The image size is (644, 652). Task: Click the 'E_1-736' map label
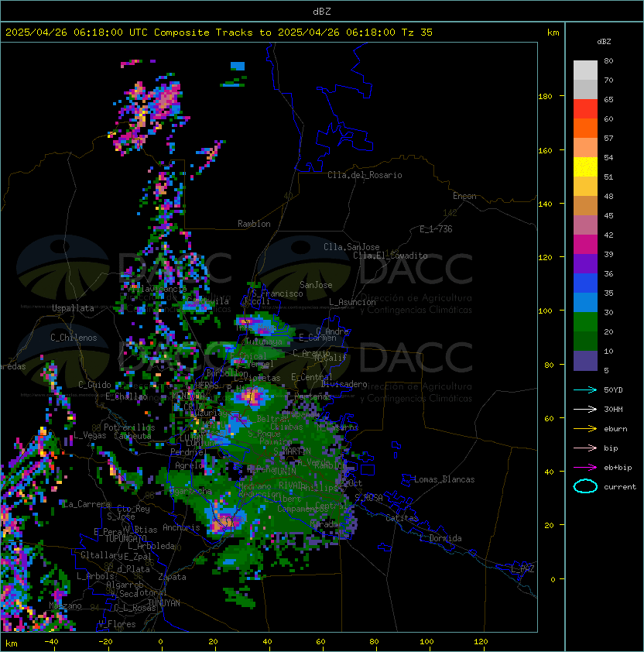click(436, 229)
